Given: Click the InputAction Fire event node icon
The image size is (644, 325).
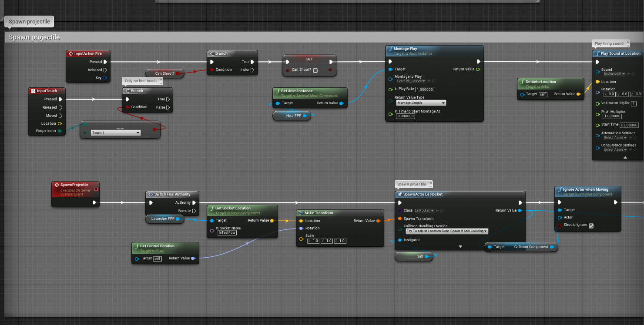Looking at the screenshot, I should tap(70, 53).
